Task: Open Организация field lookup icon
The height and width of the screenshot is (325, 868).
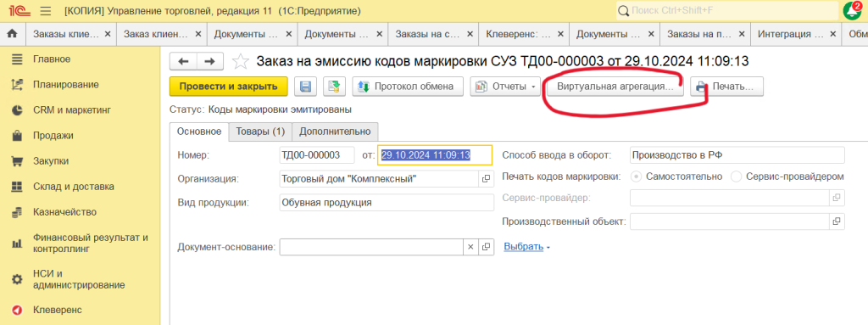Action: 486,179
